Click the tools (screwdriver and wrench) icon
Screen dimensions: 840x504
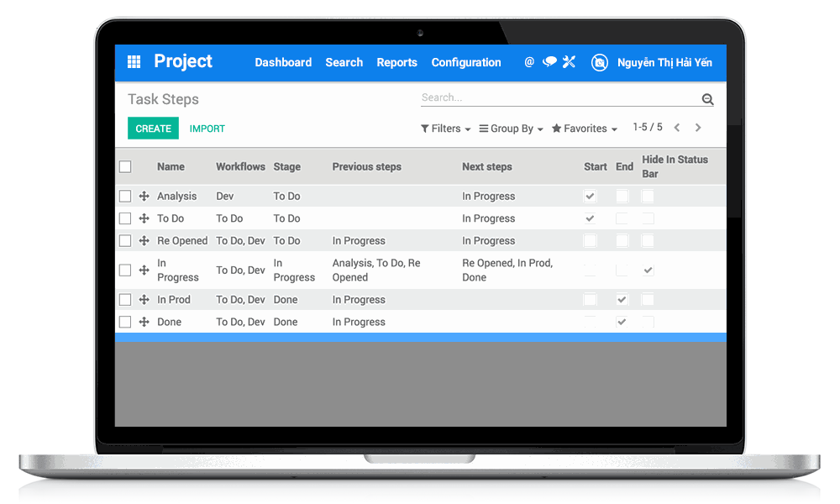click(x=569, y=62)
